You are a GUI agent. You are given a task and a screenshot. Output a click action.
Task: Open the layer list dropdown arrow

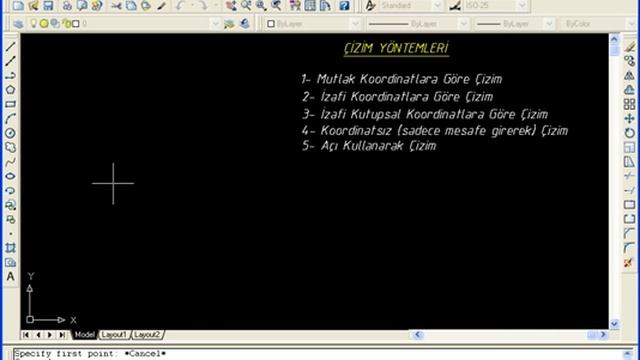tap(215, 24)
